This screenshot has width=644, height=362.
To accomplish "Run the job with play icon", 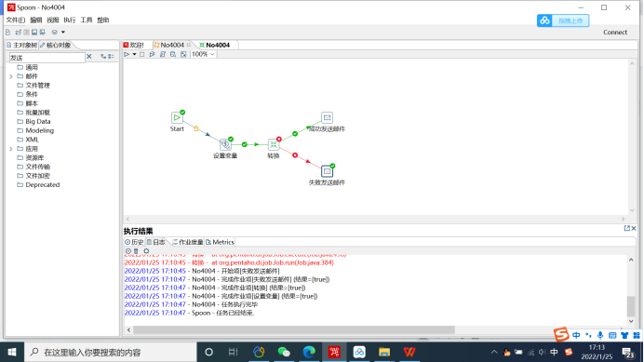I will [127, 54].
